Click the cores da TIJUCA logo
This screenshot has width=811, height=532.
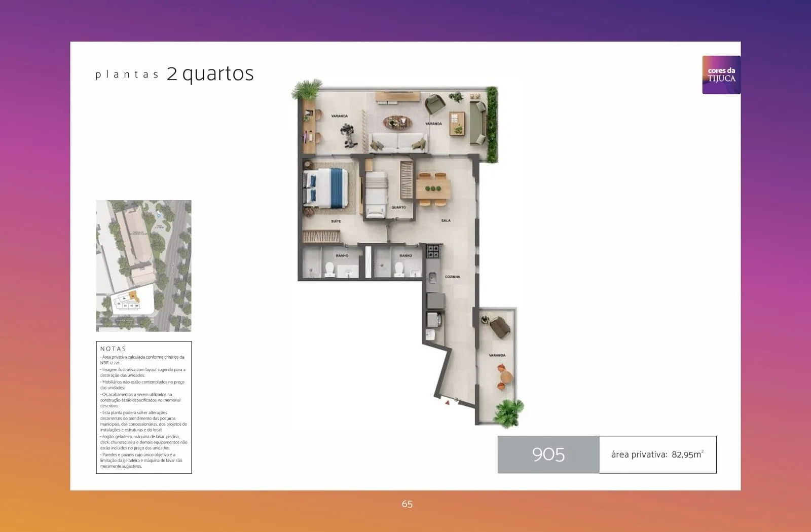pyautogui.click(x=721, y=75)
